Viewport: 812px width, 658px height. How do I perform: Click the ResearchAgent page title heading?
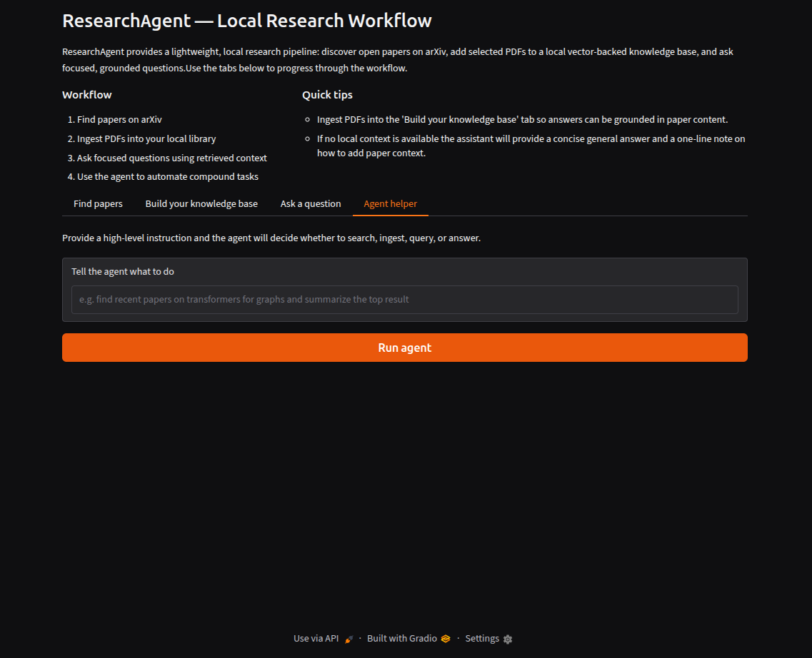247,21
